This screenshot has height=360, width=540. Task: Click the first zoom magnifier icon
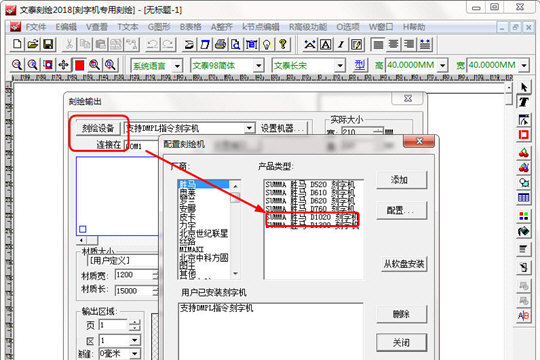17,65
